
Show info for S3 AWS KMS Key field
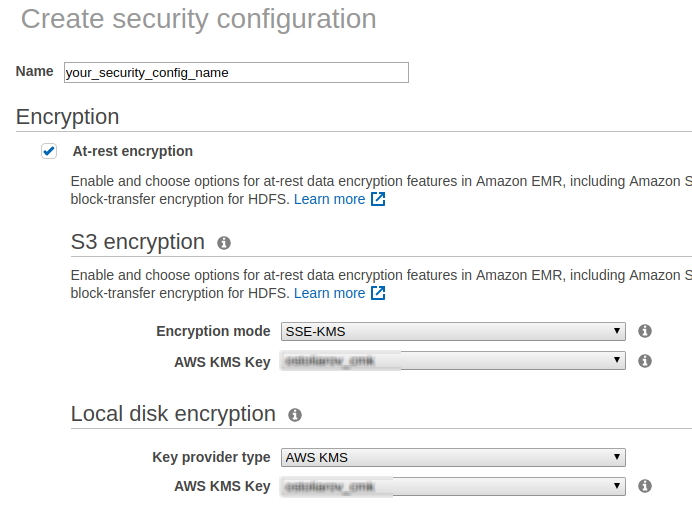point(645,361)
